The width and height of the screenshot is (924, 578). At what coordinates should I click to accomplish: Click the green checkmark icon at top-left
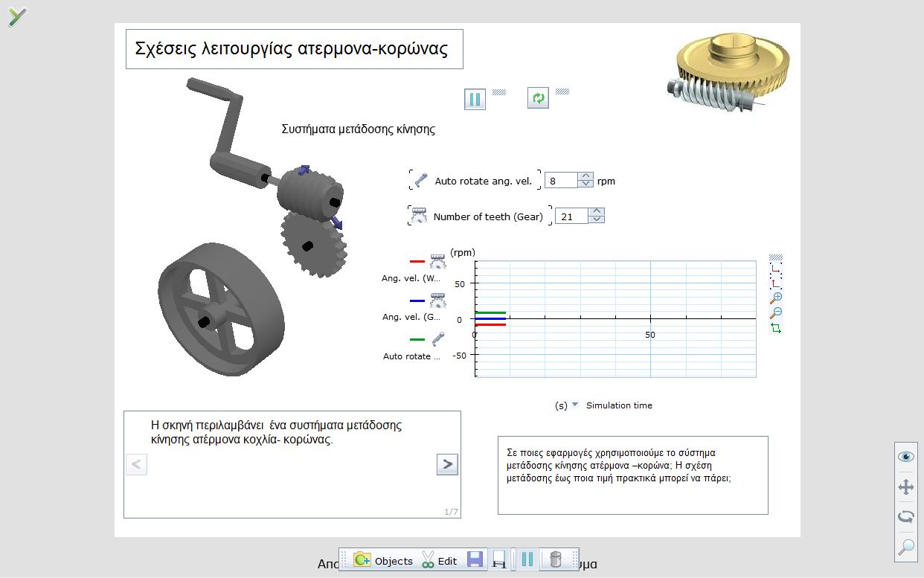click(x=16, y=16)
